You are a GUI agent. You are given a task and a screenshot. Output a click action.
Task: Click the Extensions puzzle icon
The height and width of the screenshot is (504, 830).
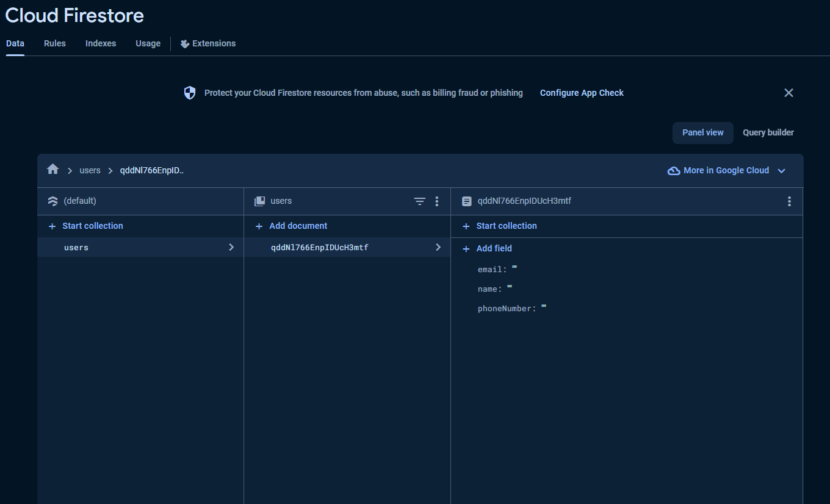pos(184,44)
